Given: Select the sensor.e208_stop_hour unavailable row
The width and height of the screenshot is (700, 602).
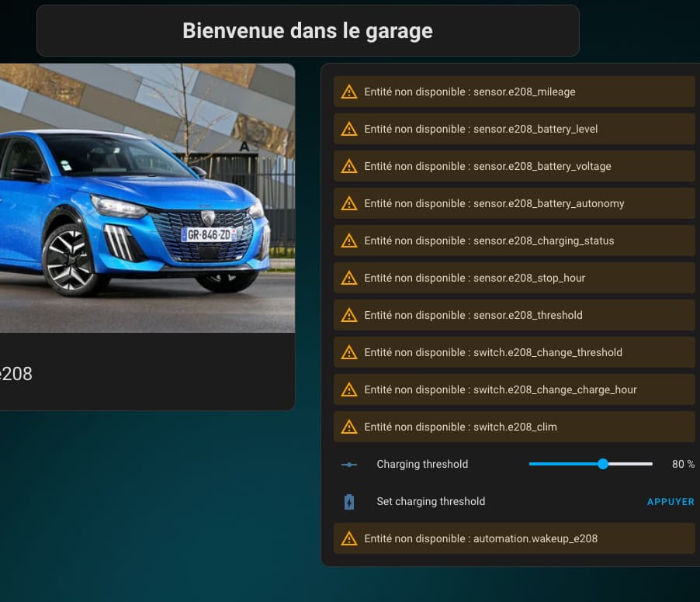Looking at the screenshot, I should pyautogui.click(x=514, y=279).
